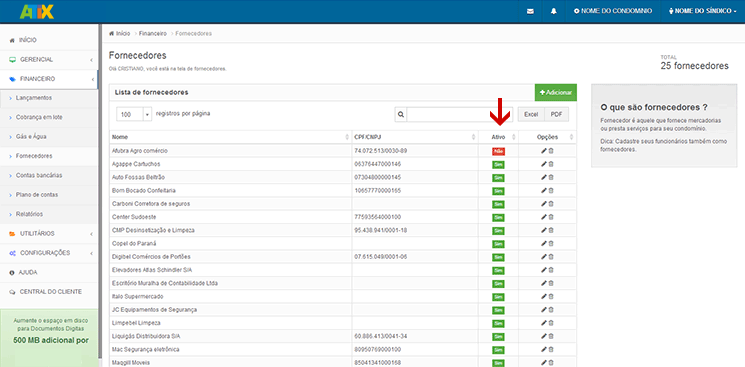Delete Afubra Agro comércio with trash icon
The image size is (745, 367).
(551, 151)
